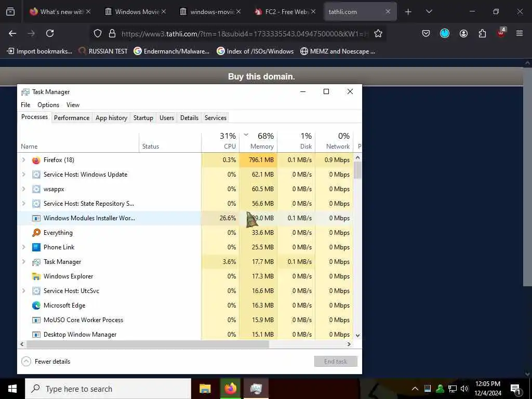Switch to the Services tab
The width and height of the screenshot is (532, 399).
[x=216, y=118]
